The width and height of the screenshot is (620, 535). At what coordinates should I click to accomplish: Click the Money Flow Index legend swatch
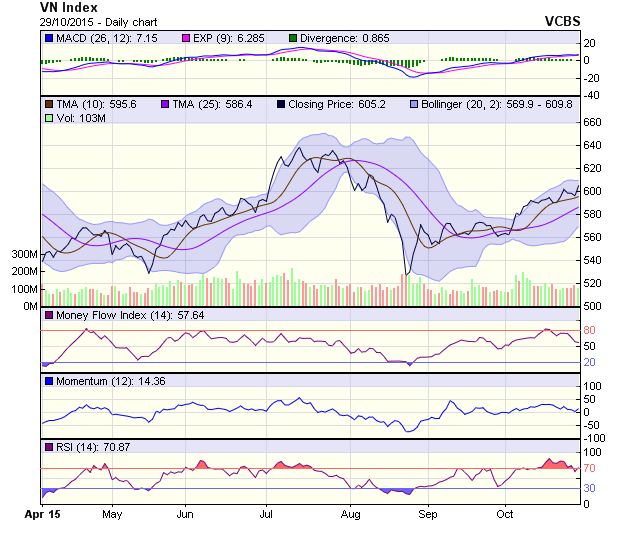coord(48,316)
